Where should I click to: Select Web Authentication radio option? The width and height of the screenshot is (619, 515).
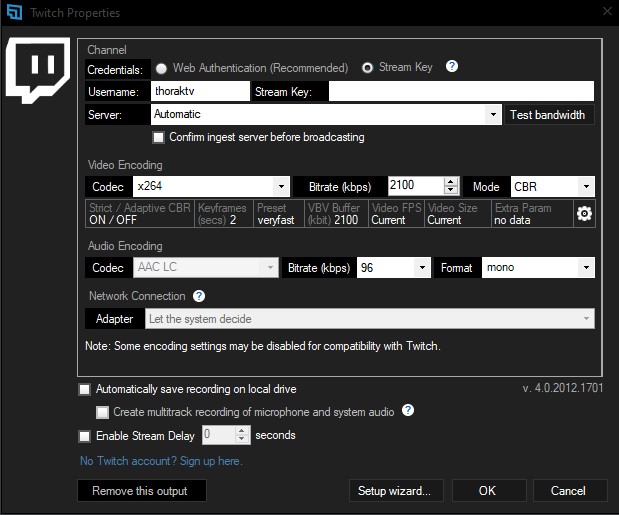[x=161, y=68]
